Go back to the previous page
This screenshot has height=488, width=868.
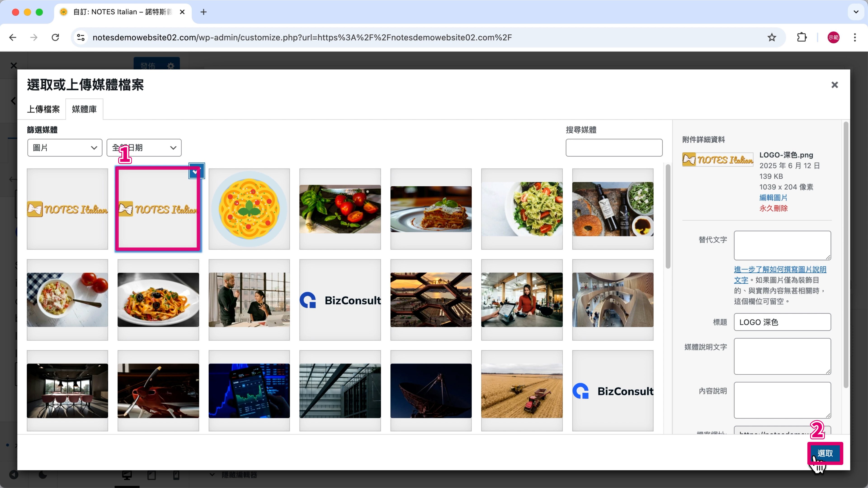point(13,37)
